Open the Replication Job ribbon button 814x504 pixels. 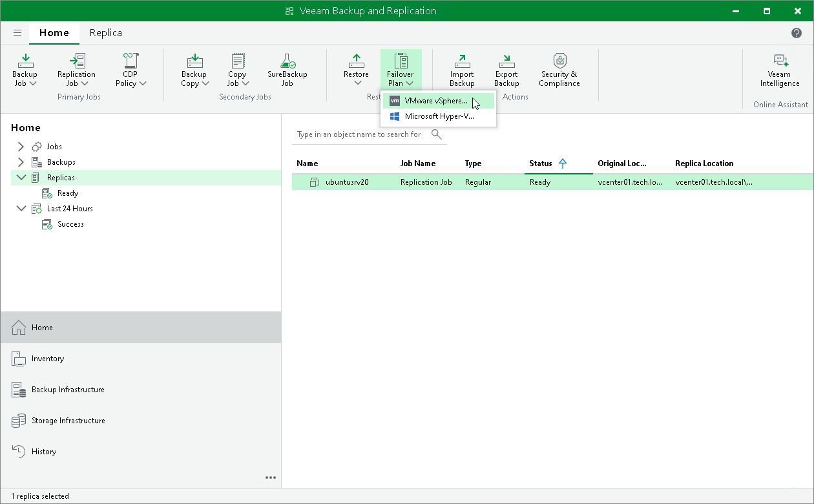point(76,70)
